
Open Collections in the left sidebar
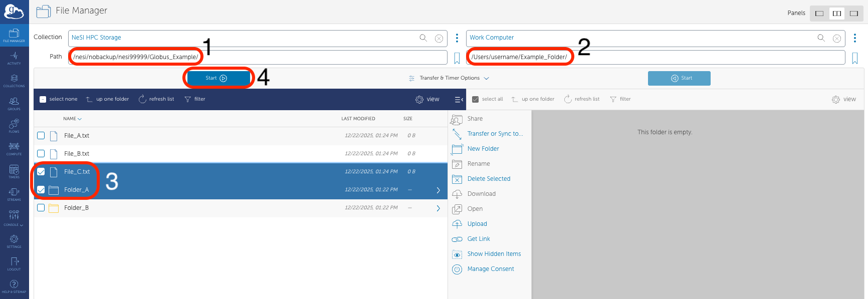[x=14, y=81]
